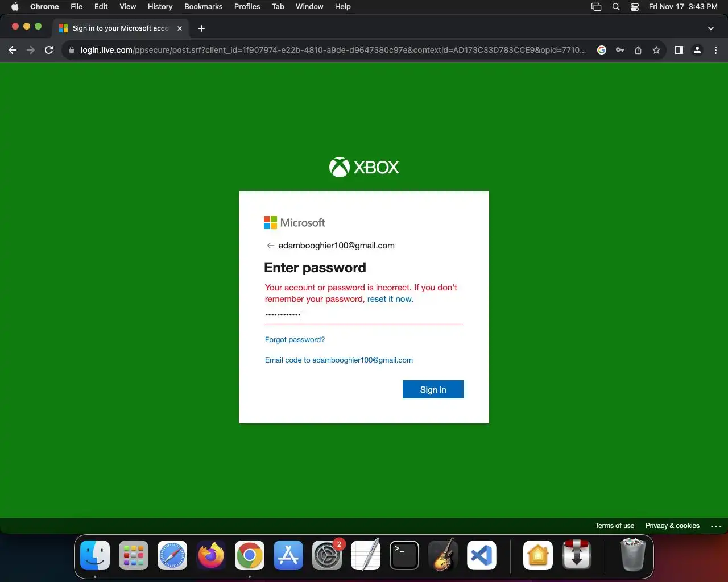Click the Xbox logo
Screen dimensions: 728x582
364,167
